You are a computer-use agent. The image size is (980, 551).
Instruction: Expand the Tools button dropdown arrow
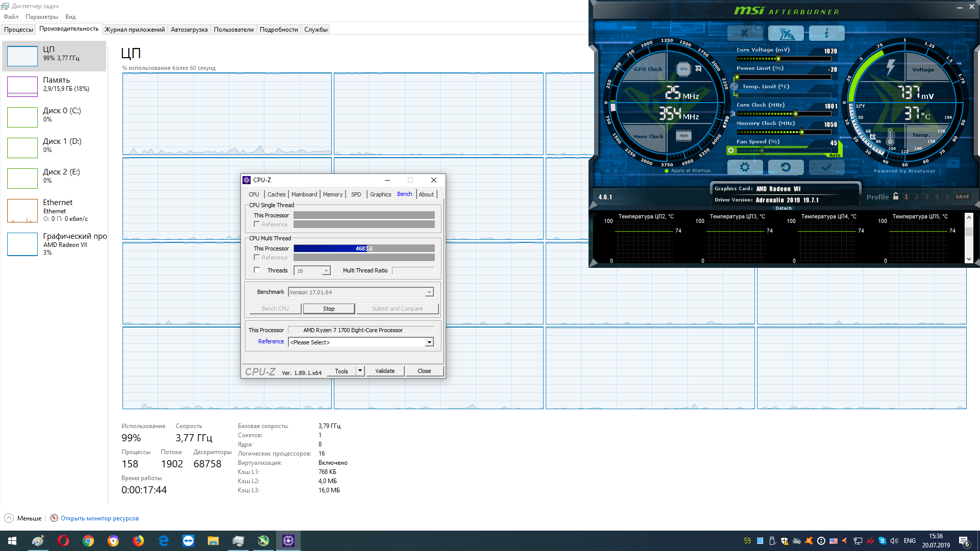pos(360,371)
